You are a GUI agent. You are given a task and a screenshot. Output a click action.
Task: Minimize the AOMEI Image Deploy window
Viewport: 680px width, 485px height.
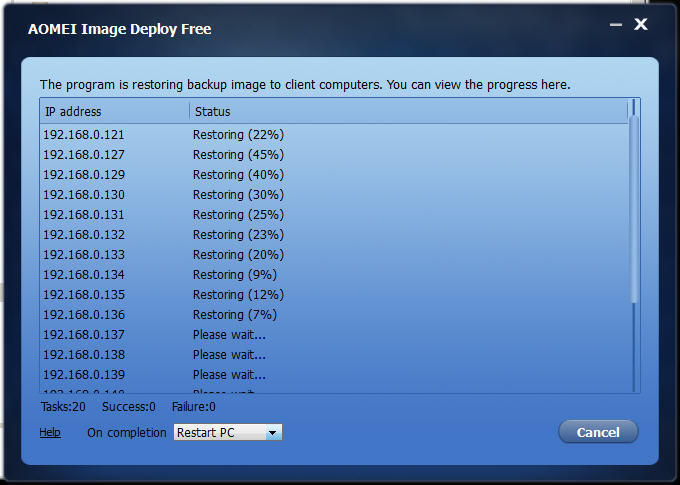[x=616, y=25]
